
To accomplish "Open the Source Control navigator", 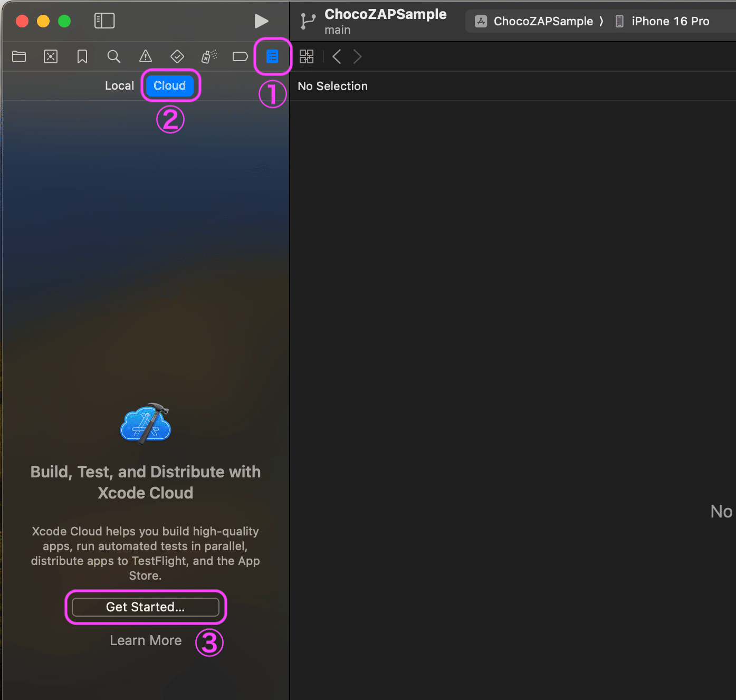I will click(x=51, y=56).
